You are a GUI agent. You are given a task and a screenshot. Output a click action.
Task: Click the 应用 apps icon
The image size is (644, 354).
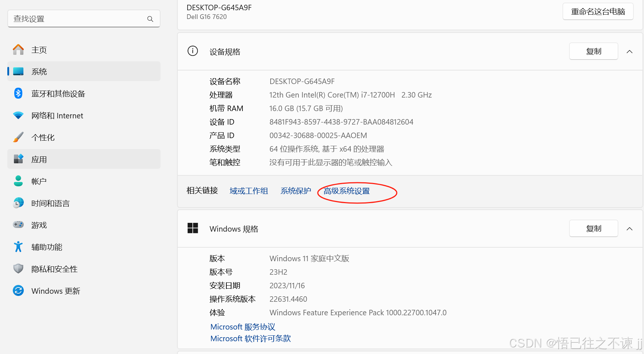pyautogui.click(x=18, y=159)
